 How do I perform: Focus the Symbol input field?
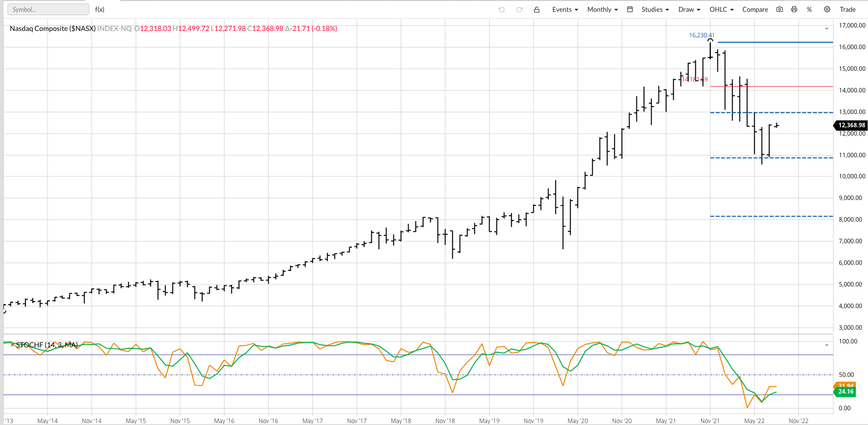click(48, 9)
